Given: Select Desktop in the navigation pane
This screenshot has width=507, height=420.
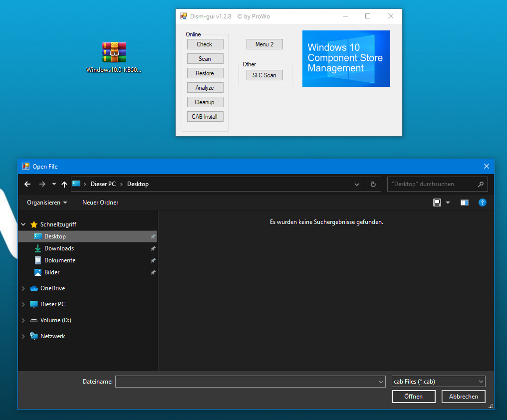Looking at the screenshot, I should coord(88,236).
